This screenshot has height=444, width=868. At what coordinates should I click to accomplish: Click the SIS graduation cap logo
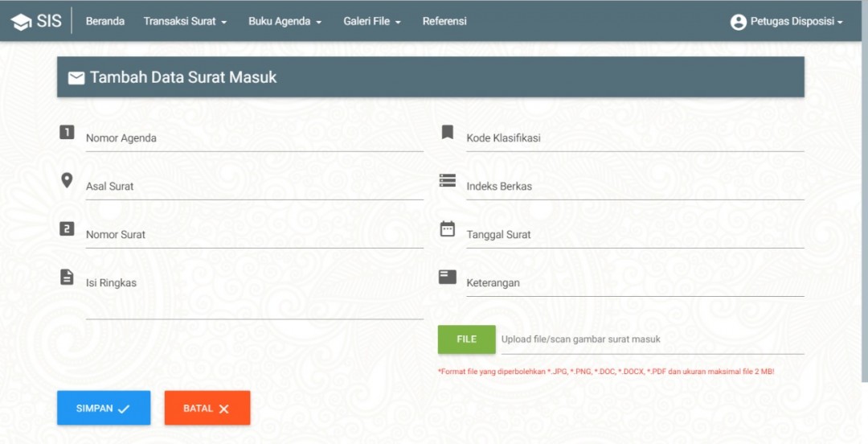coord(23,22)
